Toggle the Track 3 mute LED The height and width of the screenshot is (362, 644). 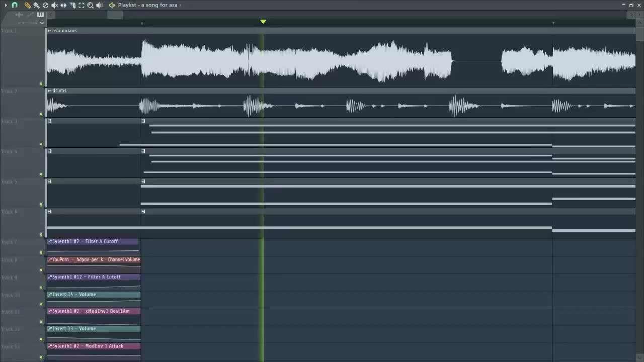click(41, 144)
